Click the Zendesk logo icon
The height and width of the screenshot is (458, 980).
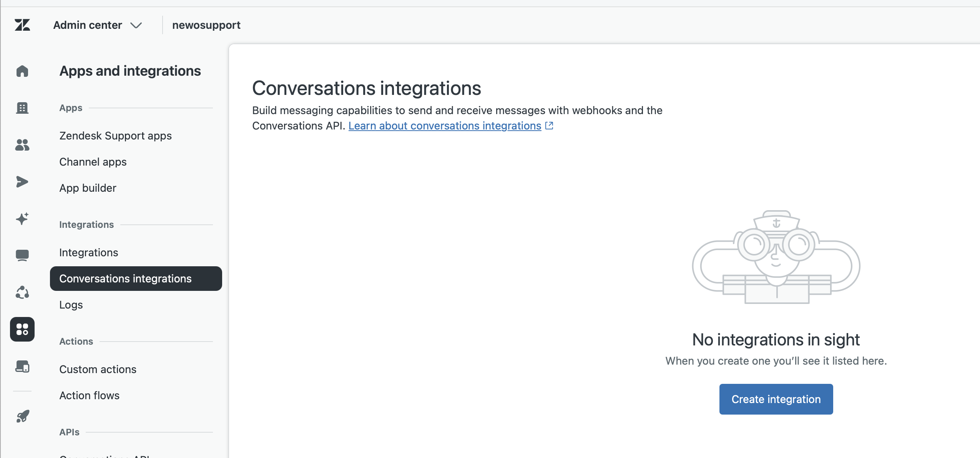pyautogui.click(x=22, y=25)
